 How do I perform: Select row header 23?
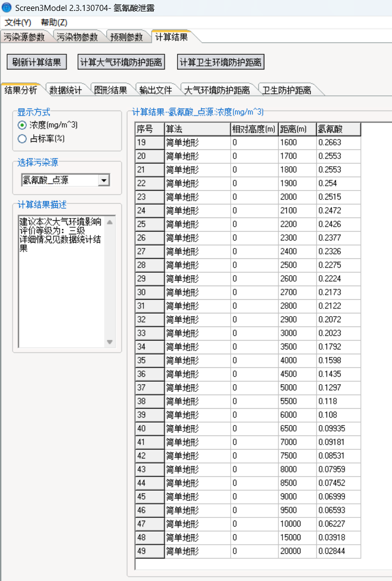tap(150, 197)
